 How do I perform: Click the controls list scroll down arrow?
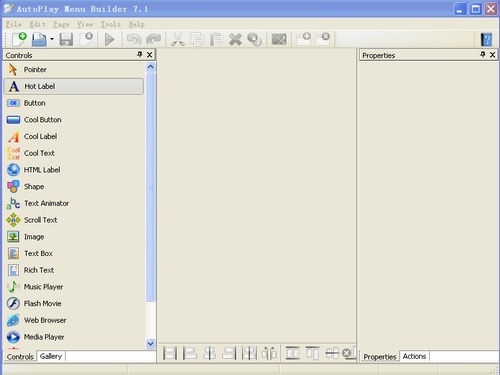(x=151, y=343)
